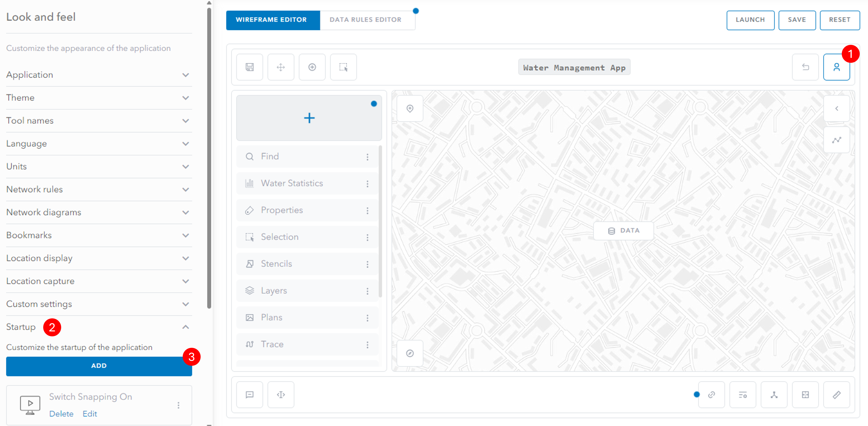
Task: Click the ruler measure icon in bottom bar
Action: (836, 395)
